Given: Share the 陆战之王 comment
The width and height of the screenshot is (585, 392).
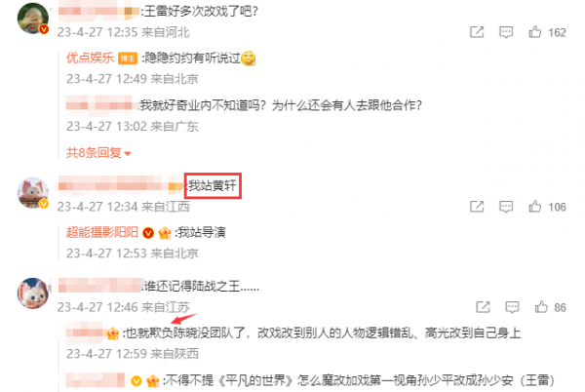Looking at the screenshot, I should click(484, 307).
